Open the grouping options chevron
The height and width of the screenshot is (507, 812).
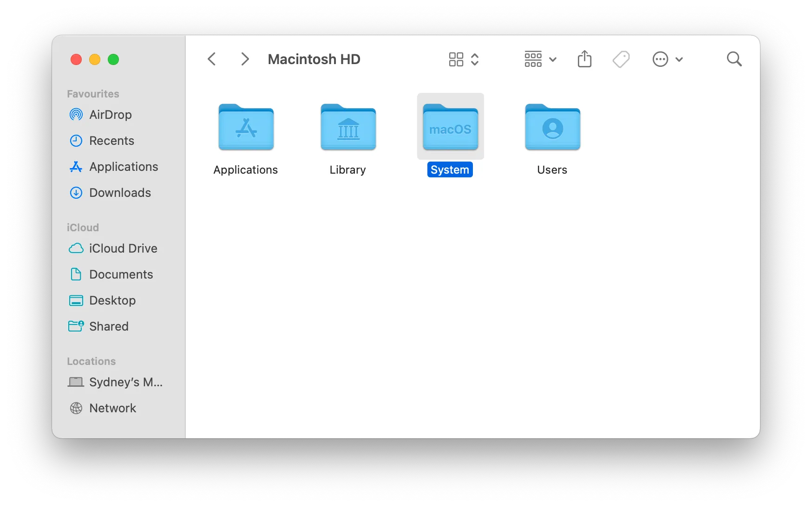pos(553,59)
